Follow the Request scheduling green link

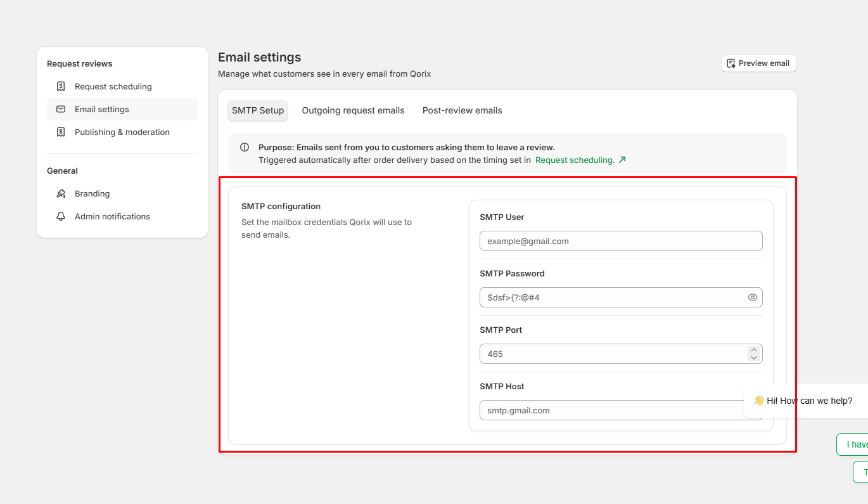coord(575,160)
